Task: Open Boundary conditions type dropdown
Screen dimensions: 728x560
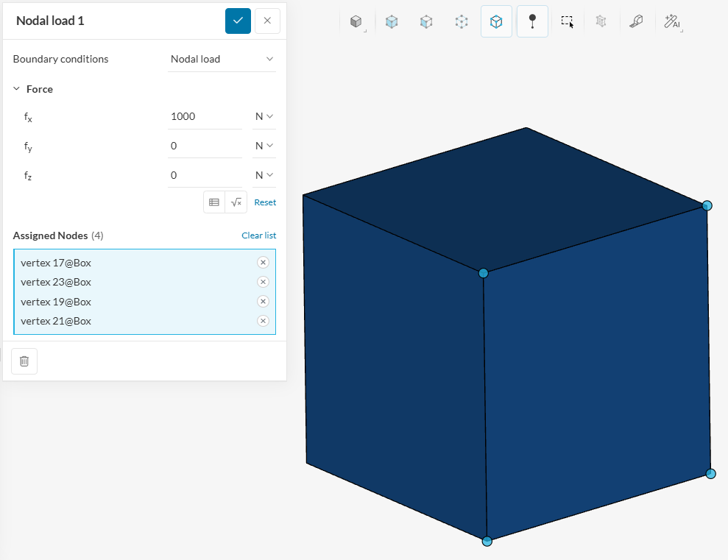Action: 222,59
